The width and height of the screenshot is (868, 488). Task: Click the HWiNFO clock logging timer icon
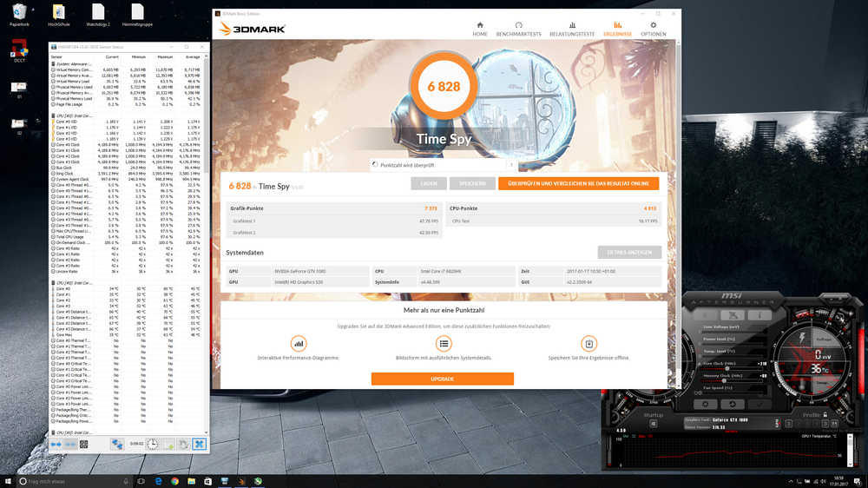(x=152, y=444)
